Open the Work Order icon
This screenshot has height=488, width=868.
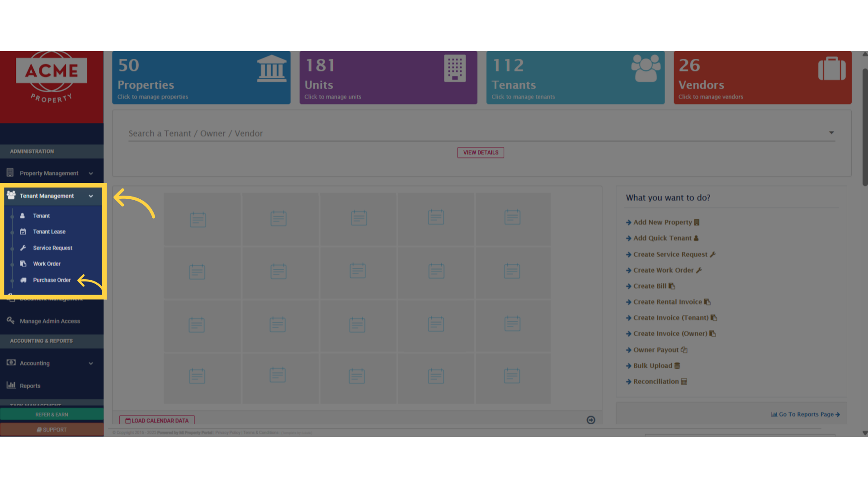point(24,263)
